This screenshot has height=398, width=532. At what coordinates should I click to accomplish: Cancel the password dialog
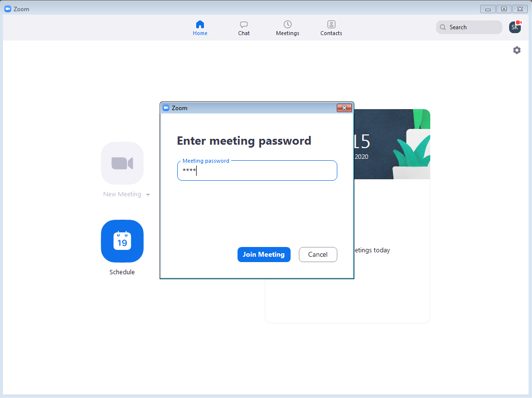(x=318, y=254)
